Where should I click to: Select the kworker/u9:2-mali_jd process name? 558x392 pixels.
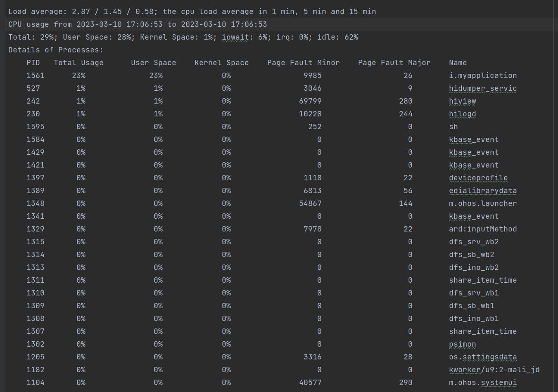point(494,370)
